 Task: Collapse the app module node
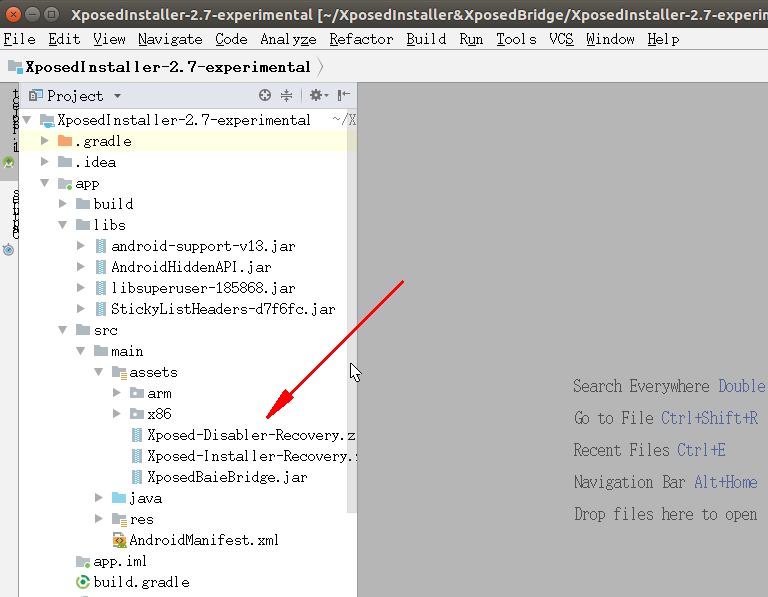pyautogui.click(x=45, y=183)
